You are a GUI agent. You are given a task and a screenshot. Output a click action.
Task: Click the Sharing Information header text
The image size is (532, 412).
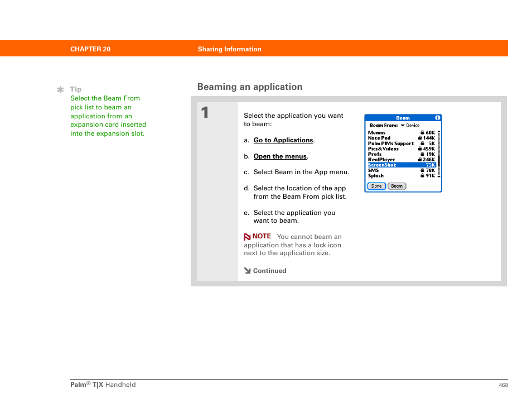[230, 49]
